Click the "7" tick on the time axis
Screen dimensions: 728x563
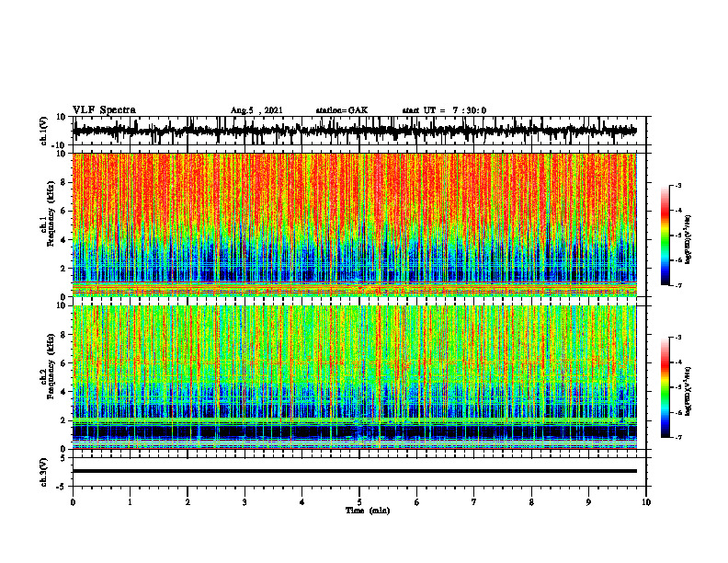pyautogui.click(x=474, y=502)
